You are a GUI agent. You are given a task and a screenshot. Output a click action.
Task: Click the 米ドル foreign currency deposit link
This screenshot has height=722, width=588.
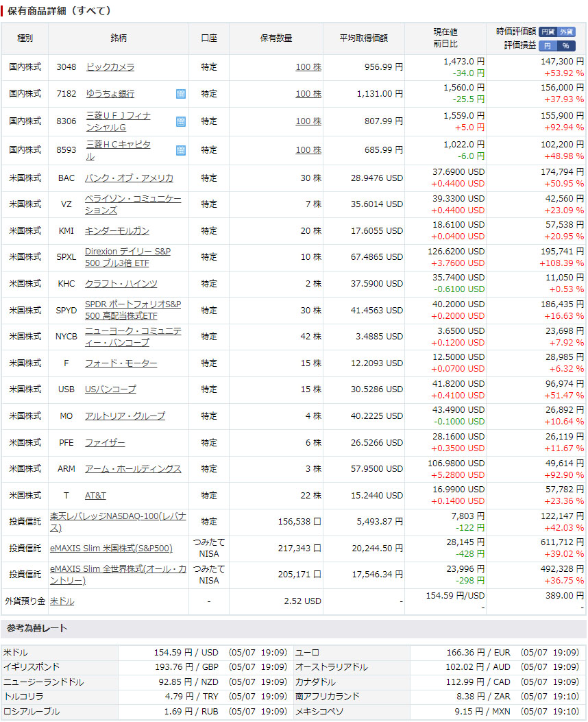pyautogui.click(x=62, y=601)
